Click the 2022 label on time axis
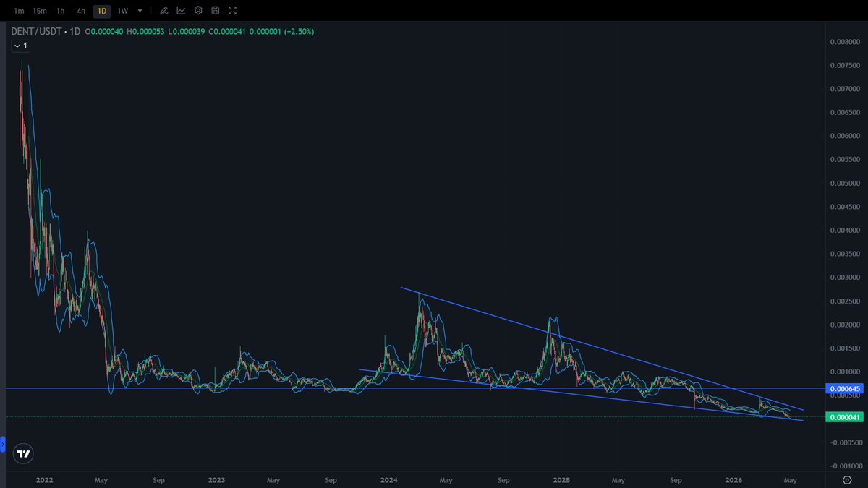868x488 pixels. (x=44, y=480)
